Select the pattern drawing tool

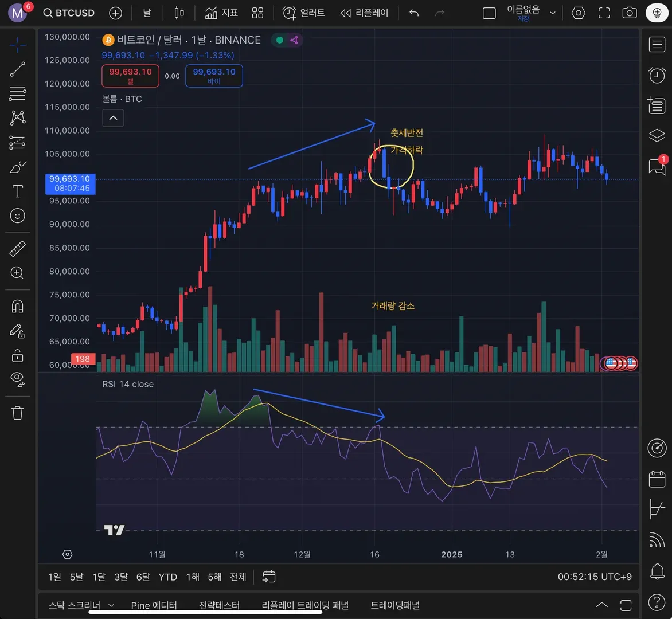pyautogui.click(x=18, y=118)
